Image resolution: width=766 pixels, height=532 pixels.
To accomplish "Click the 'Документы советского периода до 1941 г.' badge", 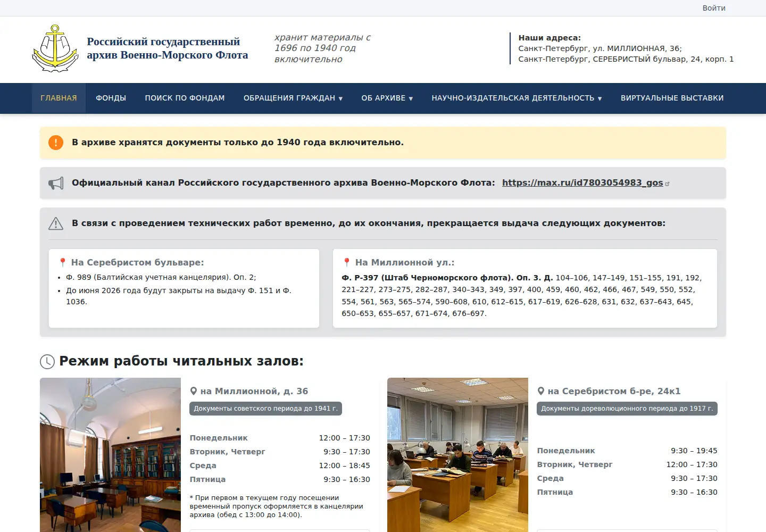I will [x=266, y=409].
